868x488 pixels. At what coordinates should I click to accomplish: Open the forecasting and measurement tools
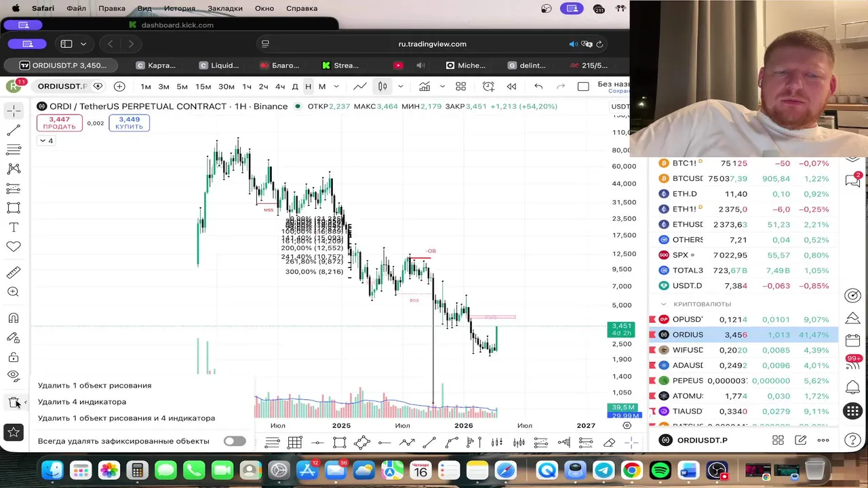coord(14,188)
